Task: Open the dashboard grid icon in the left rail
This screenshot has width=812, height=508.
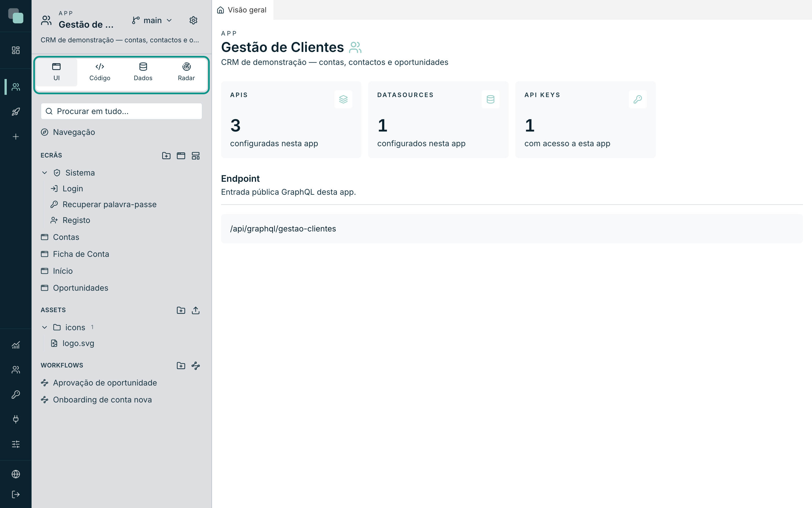Action: pyautogui.click(x=16, y=51)
